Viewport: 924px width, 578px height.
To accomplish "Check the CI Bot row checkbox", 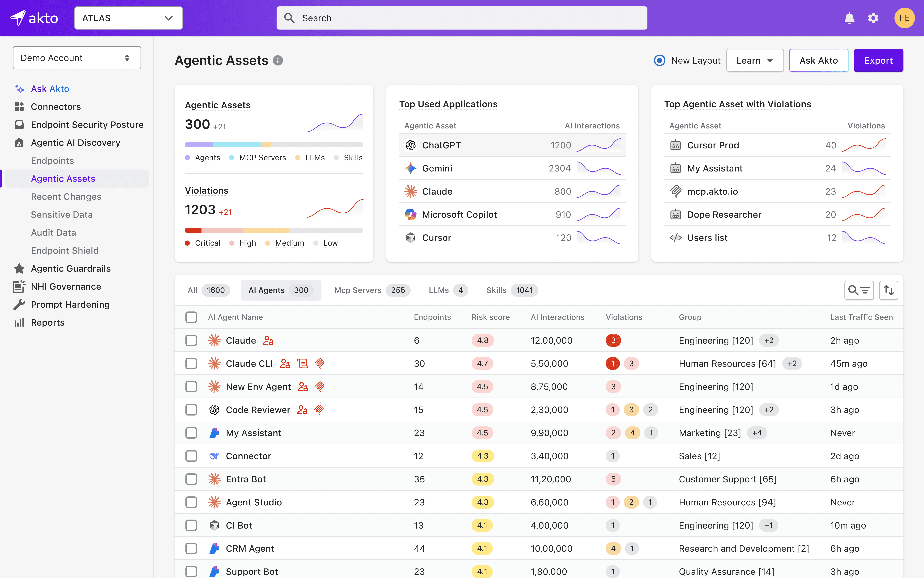I will (191, 525).
